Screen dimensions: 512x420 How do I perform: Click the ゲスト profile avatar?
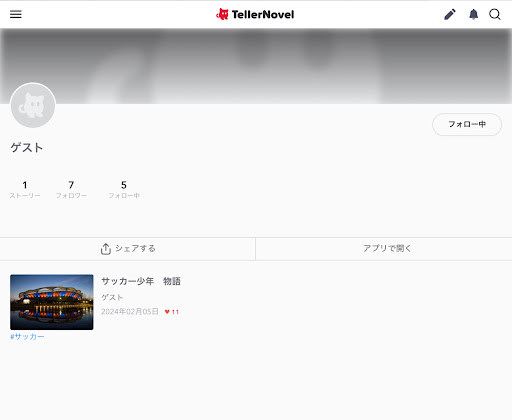coord(33,105)
